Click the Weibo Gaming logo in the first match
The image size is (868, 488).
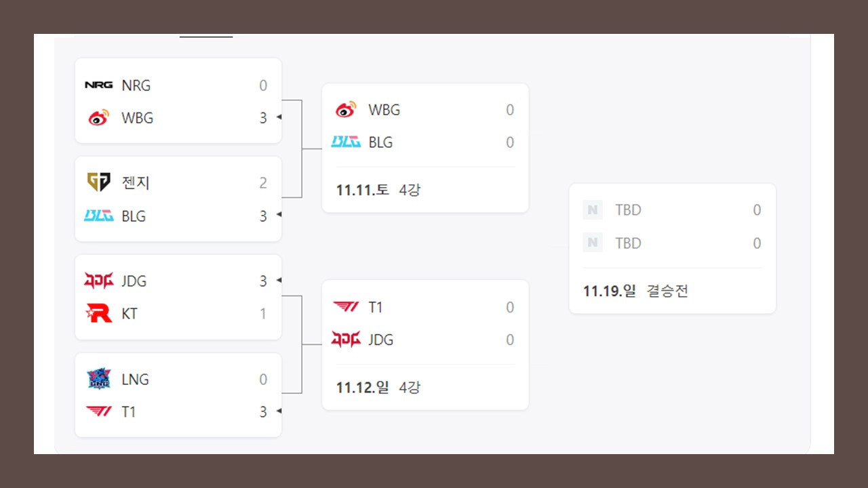coord(98,117)
